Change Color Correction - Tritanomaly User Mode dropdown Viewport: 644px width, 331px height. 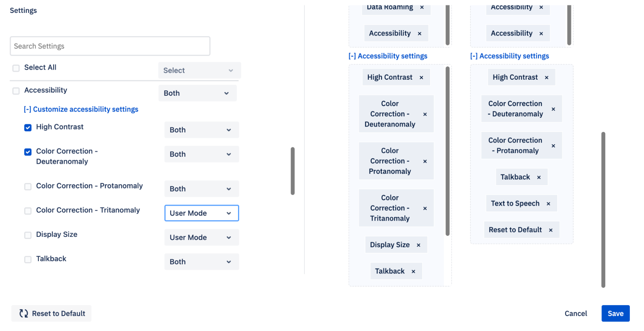point(201,213)
